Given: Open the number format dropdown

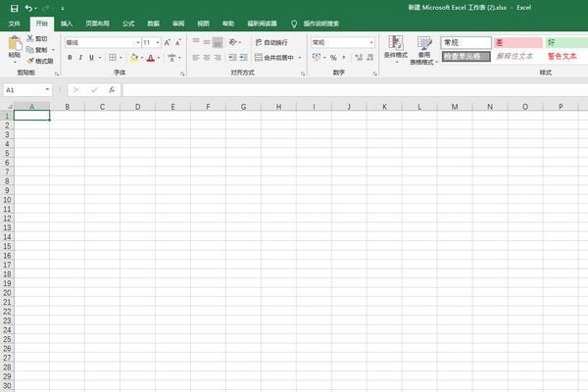Looking at the screenshot, I should tap(370, 42).
